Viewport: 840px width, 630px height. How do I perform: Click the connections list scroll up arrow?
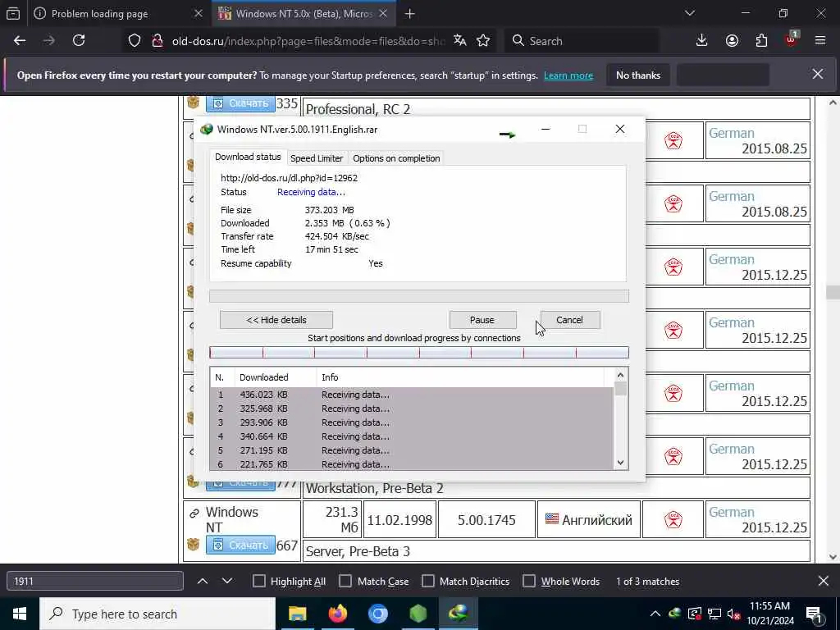pos(620,375)
